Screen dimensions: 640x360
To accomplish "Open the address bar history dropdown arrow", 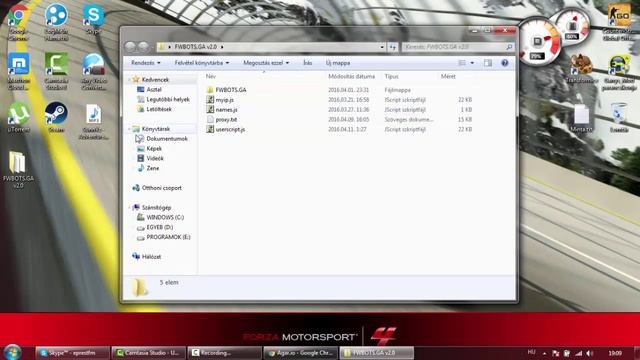I will (382, 47).
